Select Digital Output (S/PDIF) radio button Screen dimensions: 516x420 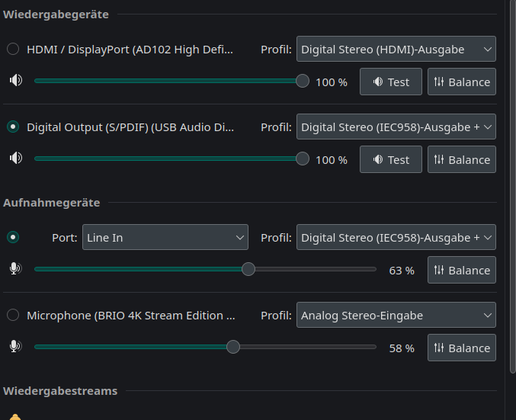[13, 127]
